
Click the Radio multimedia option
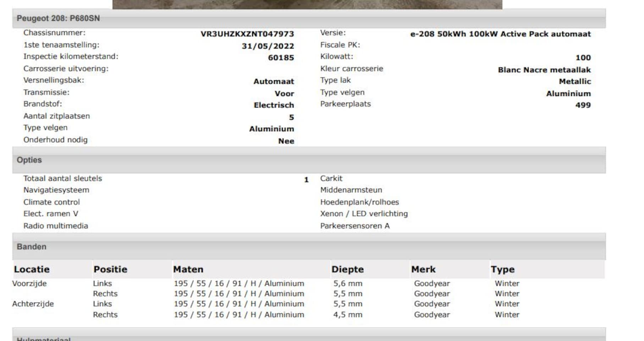(x=55, y=226)
